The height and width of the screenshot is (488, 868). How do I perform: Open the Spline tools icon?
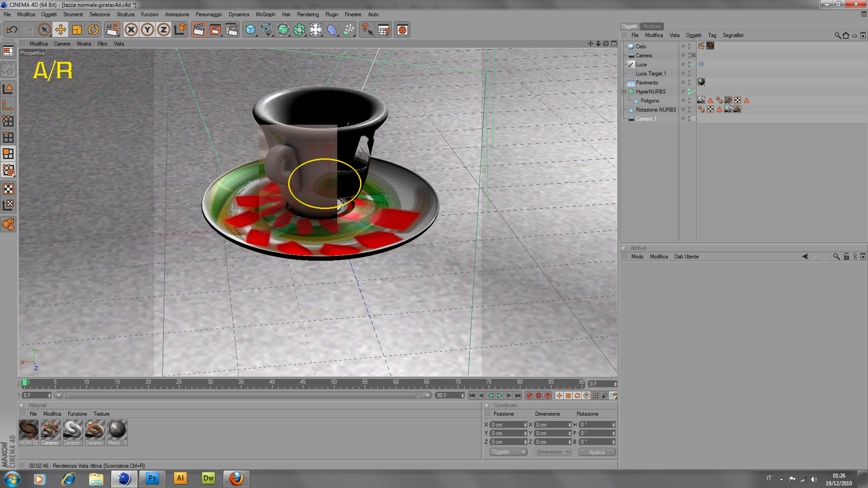pos(267,30)
